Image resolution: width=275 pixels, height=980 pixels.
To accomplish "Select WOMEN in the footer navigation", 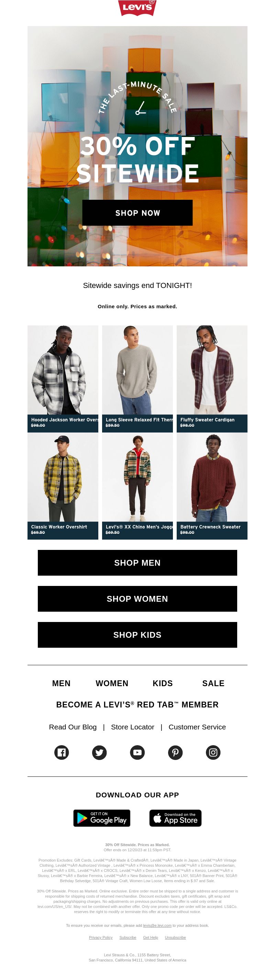I will click(112, 683).
